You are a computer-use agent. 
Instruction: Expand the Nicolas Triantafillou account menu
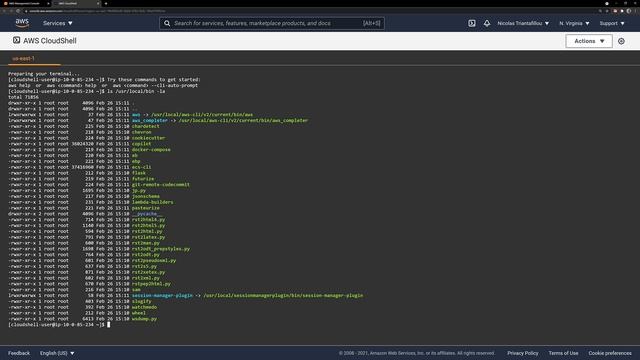click(523, 23)
